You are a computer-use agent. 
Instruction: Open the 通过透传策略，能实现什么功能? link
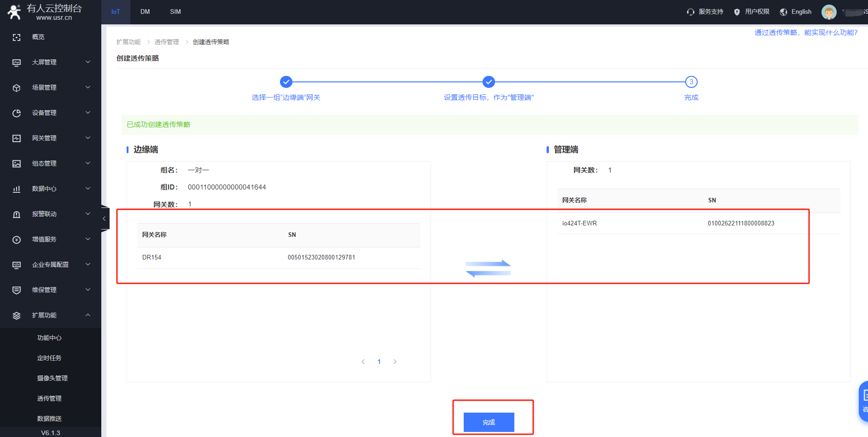tap(806, 33)
